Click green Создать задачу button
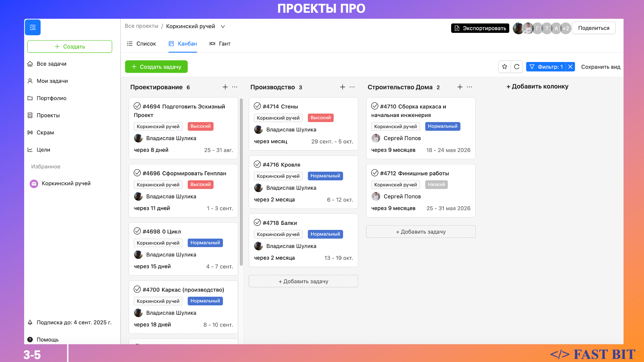Viewport: 644px width, 362px height. click(x=156, y=67)
